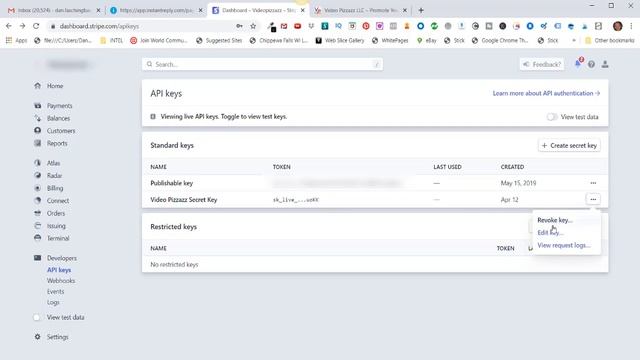Image resolution: width=640 pixels, height=360 pixels.
Task: Switch to the Gmail Inbox tab
Action: [54, 10]
